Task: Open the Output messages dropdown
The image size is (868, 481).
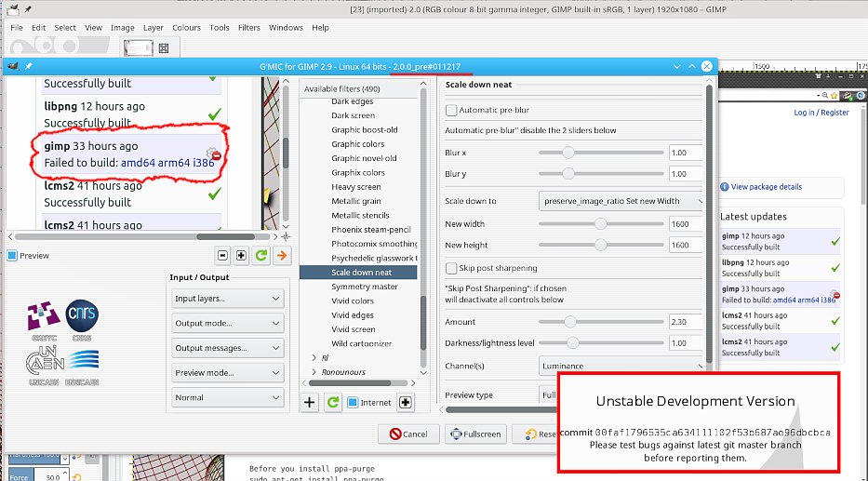Action: tap(228, 348)
